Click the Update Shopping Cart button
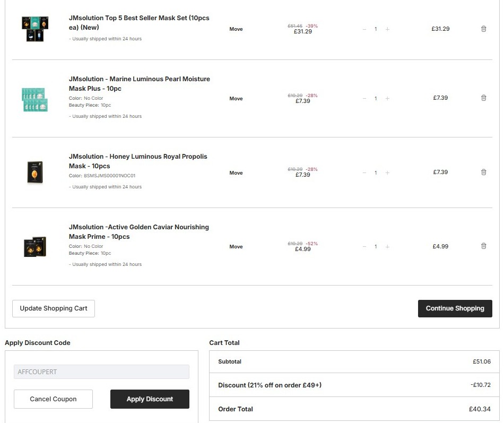The height and width of the screenshot is (423, 504). click(54, 308)
